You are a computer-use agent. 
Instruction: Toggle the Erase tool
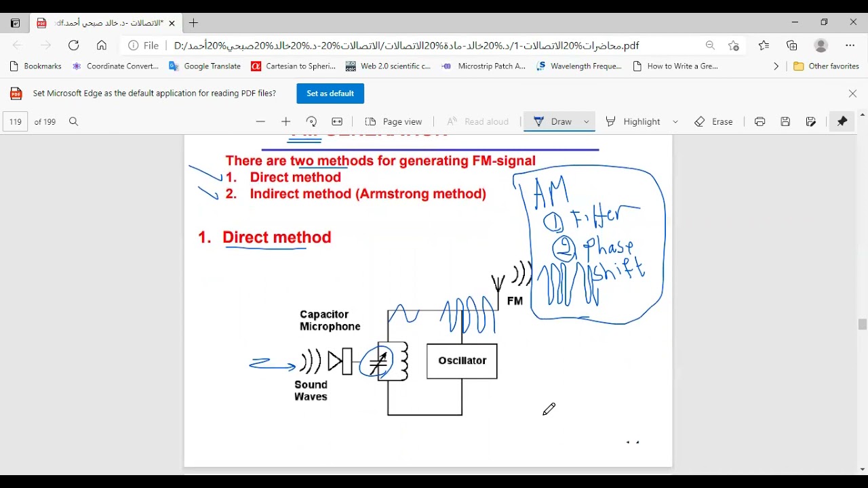pyautogui.click(x=714, y=122)
